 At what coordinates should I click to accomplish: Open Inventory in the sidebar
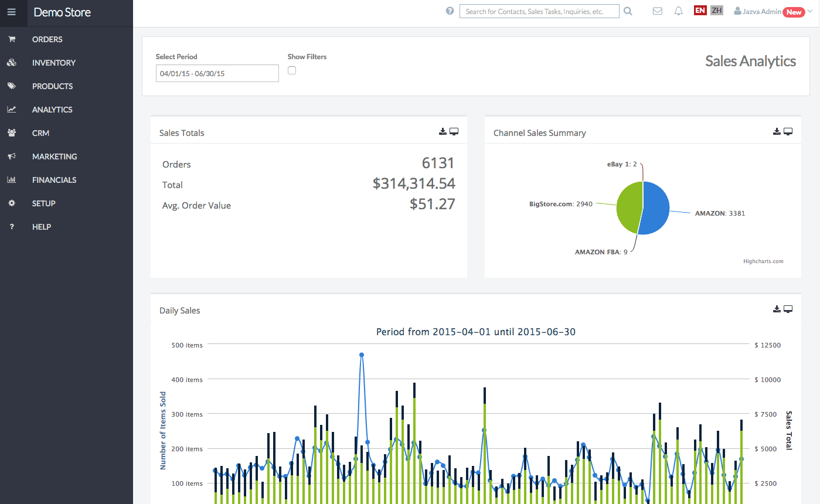click(54, 63)
